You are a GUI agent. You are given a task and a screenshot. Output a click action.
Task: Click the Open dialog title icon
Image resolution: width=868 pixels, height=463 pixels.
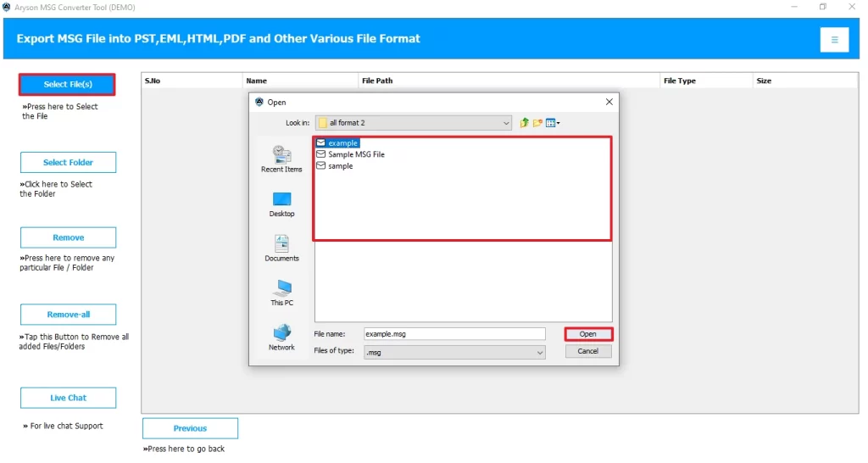coord(259,102)
